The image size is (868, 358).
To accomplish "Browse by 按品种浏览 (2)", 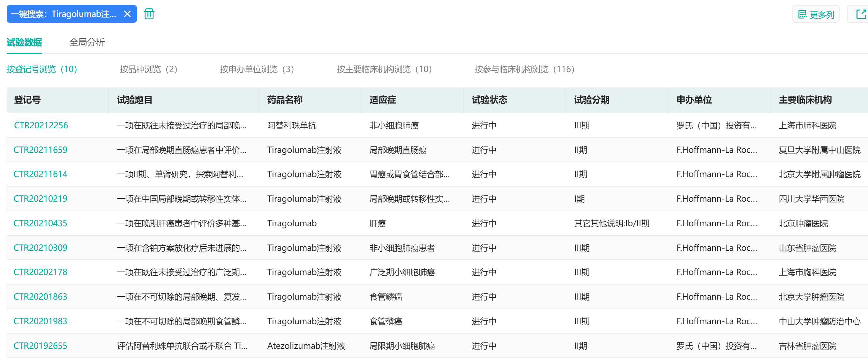I will [x=148, y=69].
